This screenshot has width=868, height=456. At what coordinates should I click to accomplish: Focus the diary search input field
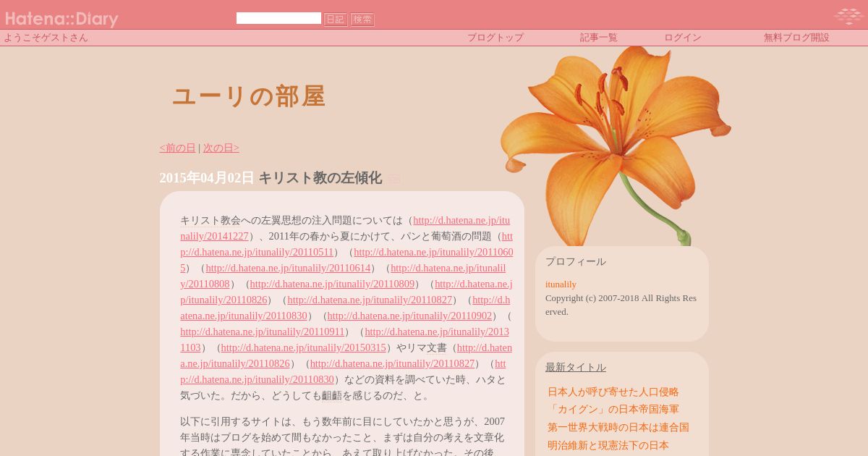click(278, 18)
